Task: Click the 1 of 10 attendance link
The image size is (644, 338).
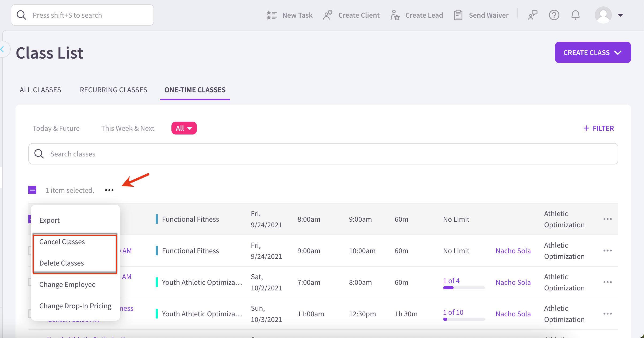Action: [453, 312]
